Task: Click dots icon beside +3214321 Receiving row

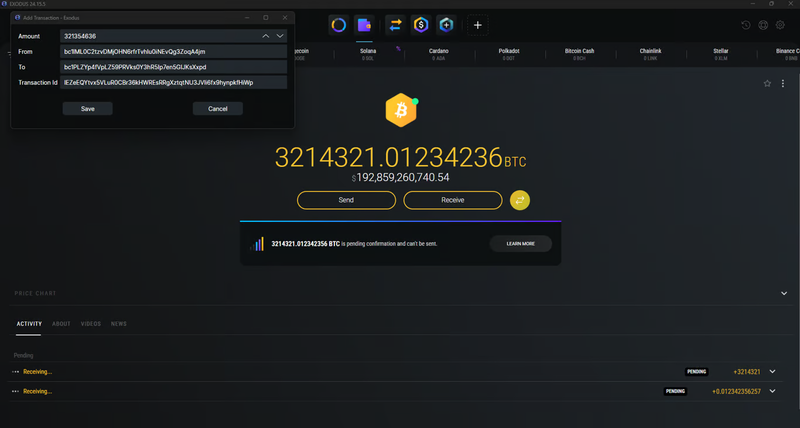Action: [x=15, y=372]
